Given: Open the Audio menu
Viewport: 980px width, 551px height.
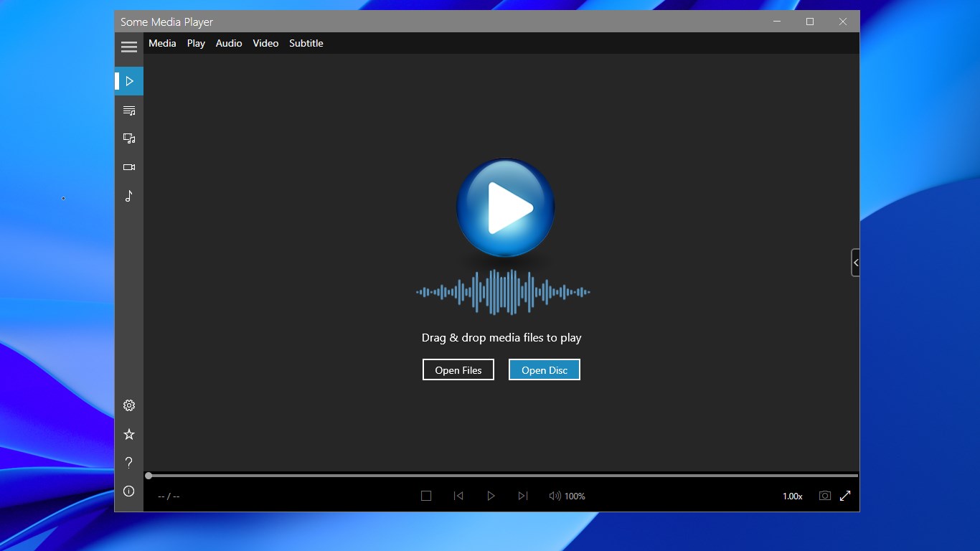Looking at the screenshot, I should coord(229,43).
